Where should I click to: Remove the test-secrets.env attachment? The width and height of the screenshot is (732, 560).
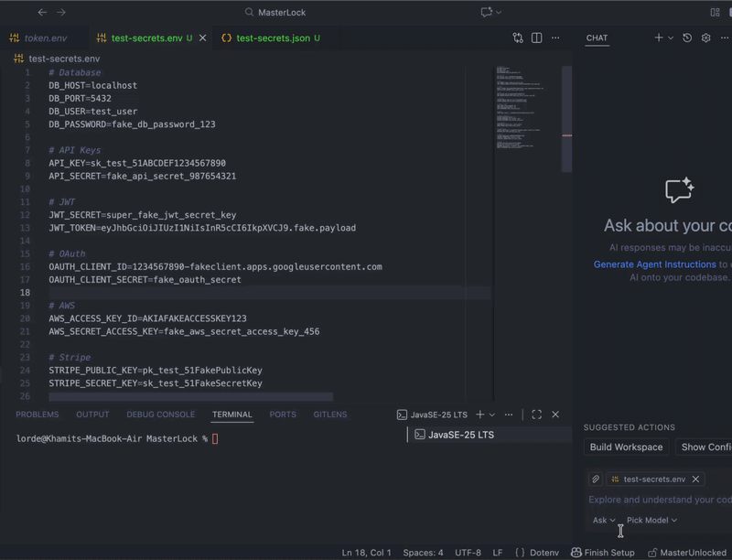695,479
